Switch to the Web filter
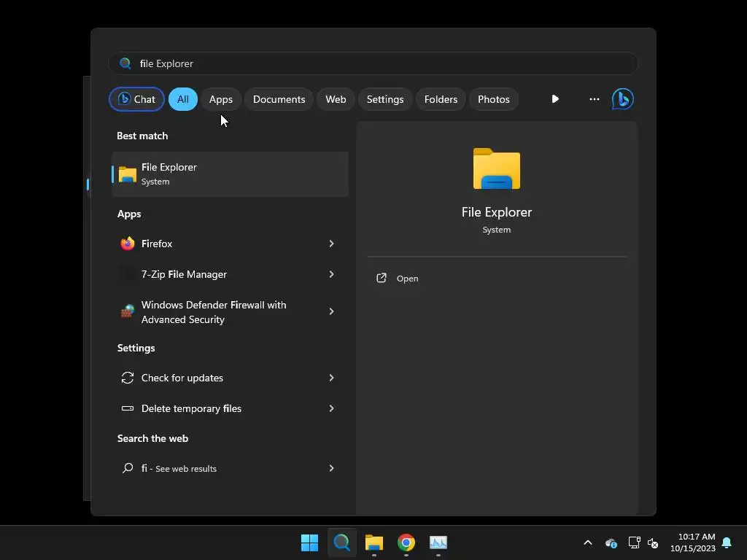The width and height of the screenshot is (747, 560). [x=336, y=99]
